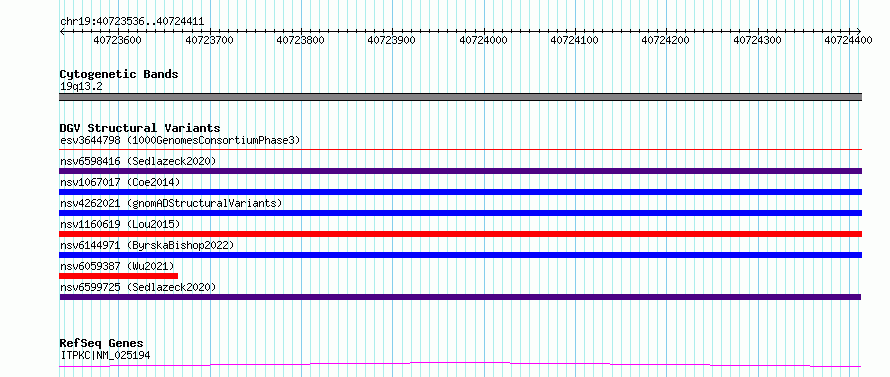The image size is (890, 377).
Task: Click the purple nsv6598416 variant bar
Action: pyautogui.click(x=460, y=171)
